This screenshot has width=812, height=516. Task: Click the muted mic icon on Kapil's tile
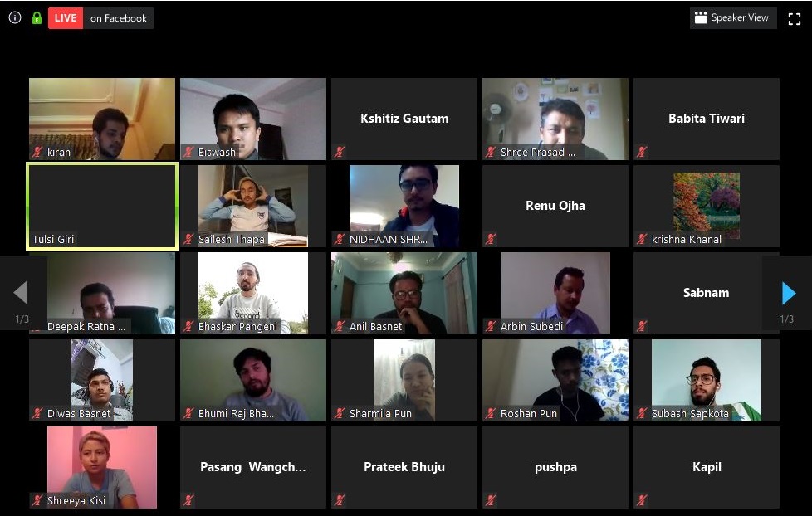click(642, 500)
